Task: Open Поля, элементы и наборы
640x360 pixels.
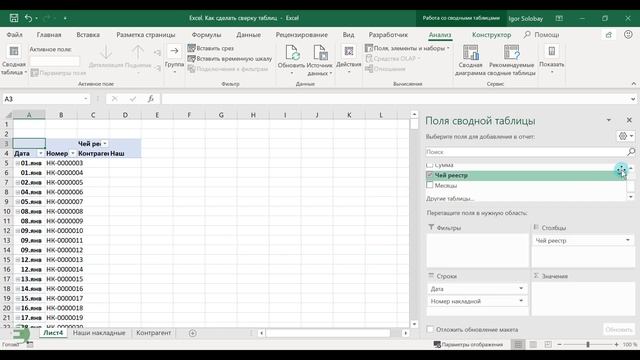Action: click(407, 48)
